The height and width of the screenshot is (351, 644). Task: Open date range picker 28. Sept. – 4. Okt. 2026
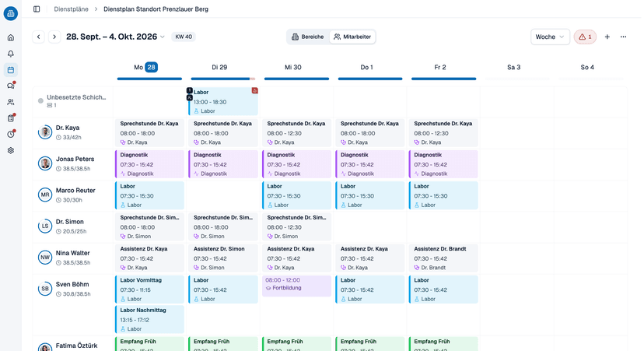tap(115, 37)
